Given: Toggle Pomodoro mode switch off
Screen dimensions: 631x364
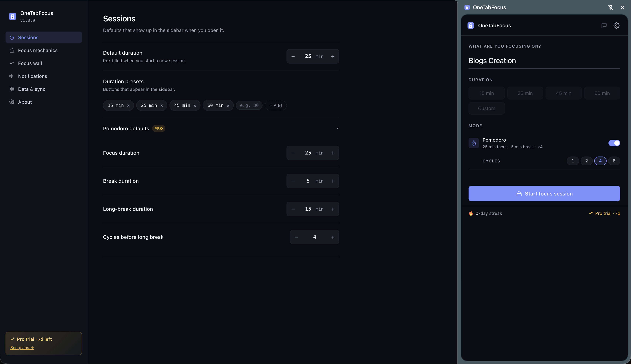Looking at the screenshot, I should pos(614,143).
